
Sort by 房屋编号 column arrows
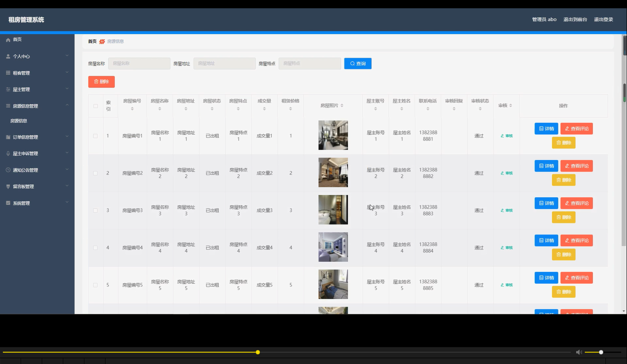[x=132, y=109]
